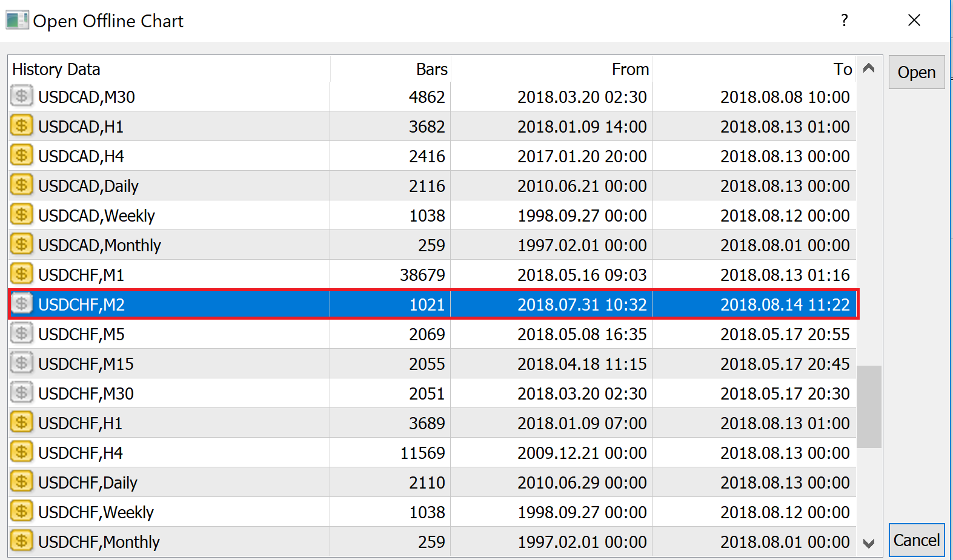
Task: Click the USDCAD,Weekly gold dollar icon
Action: [x=22, y=214]
